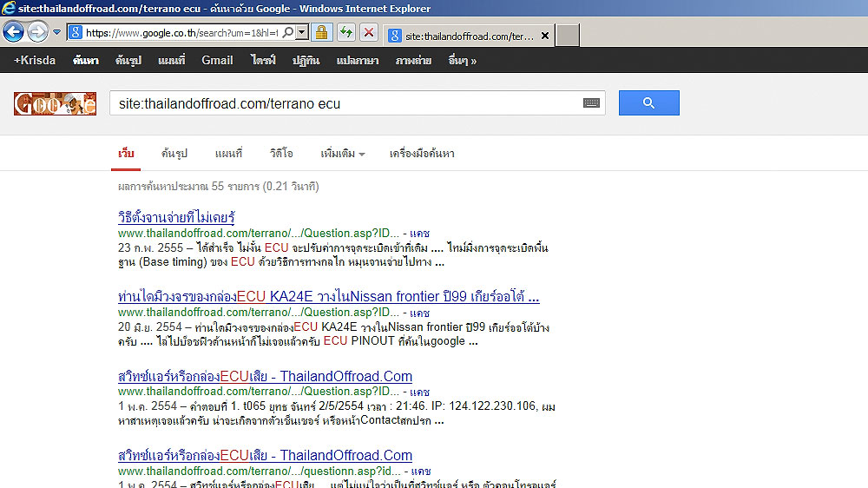Click the Google doodle logo
The image size is (868, 488).
click(x=55, y=104)
